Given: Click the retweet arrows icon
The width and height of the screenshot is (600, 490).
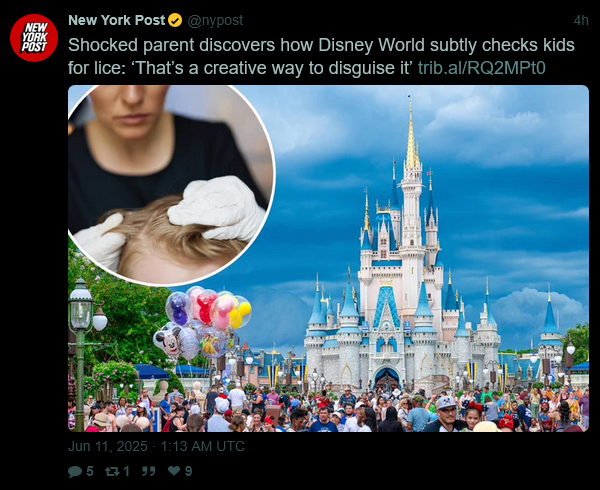Looking at the screenshot, I should (x=112, y=471).
